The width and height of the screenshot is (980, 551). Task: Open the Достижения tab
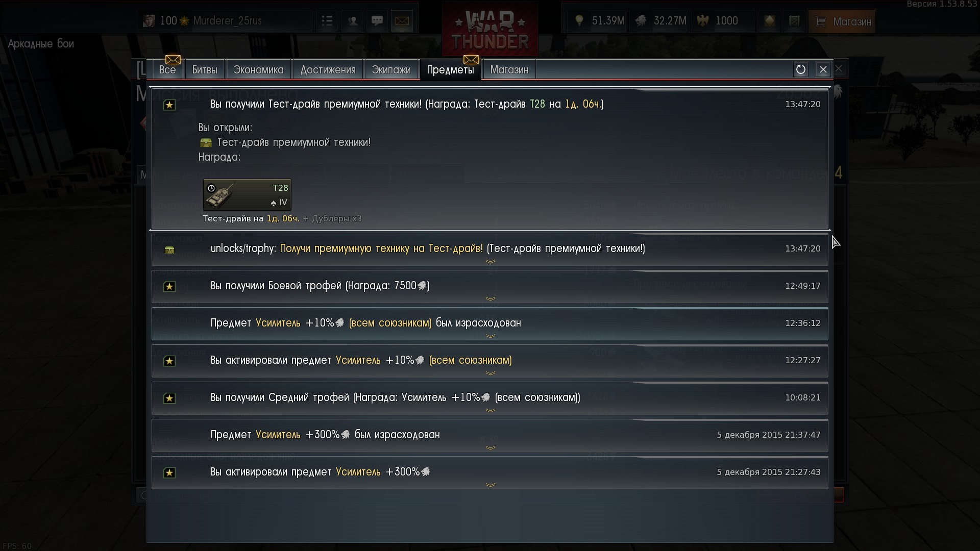point(328,70)
